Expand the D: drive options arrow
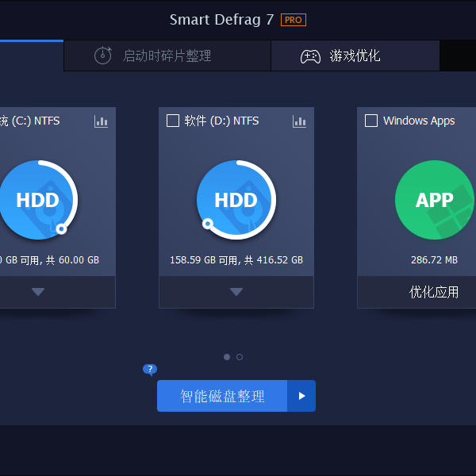The height and width of the screenshot is (476, 476). [x=236, y=292]
